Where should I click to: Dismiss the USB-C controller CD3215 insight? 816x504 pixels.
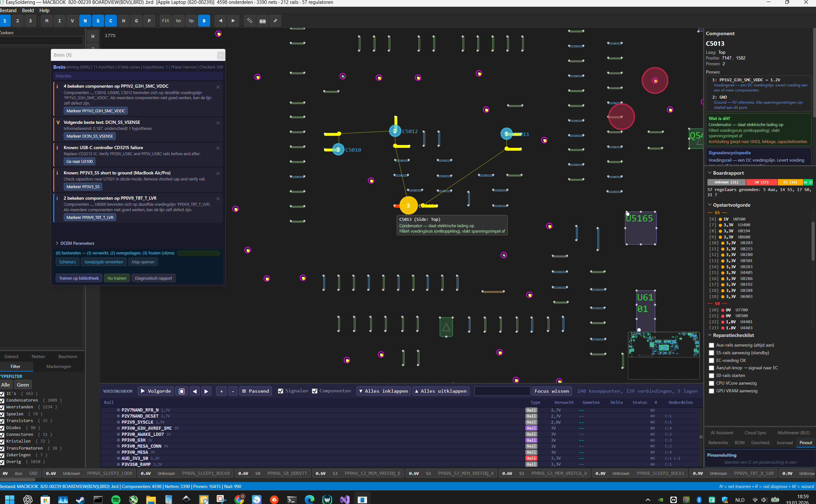click(218, 148)
